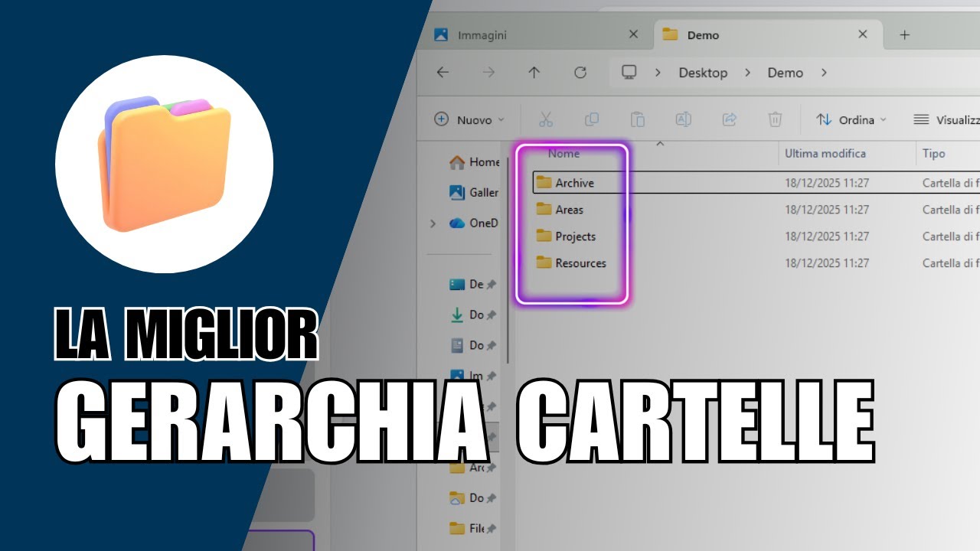The image size is (980, 551).
Task: Select the Areas folder
Action: [x=560, y=210]
